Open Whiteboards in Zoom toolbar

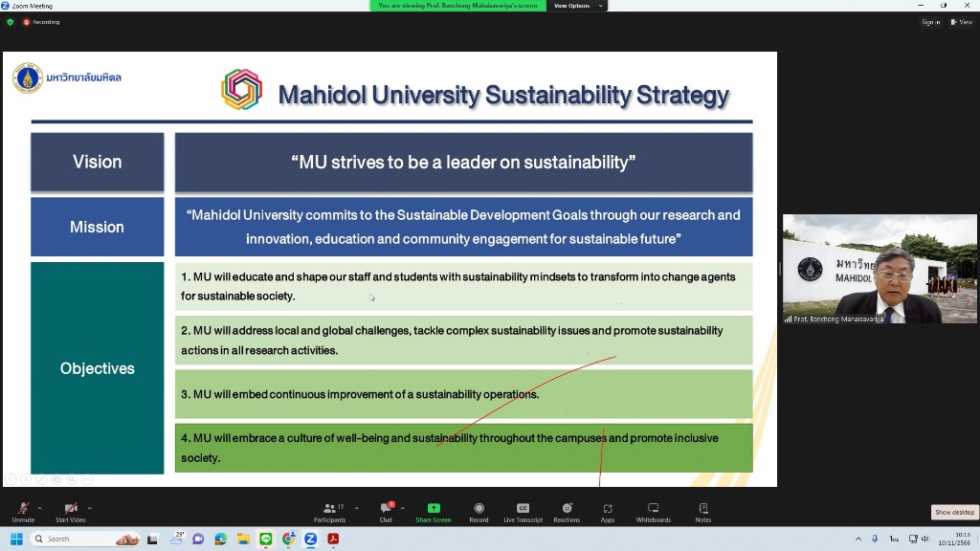[x=653, y=512]
